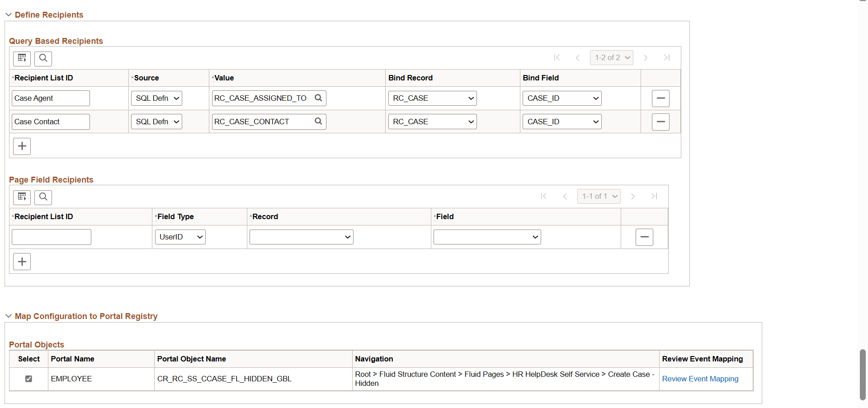The image size is (868, 408).
Task: Click the personalize grid icon in Page Field Recipients
Action: 22,197
